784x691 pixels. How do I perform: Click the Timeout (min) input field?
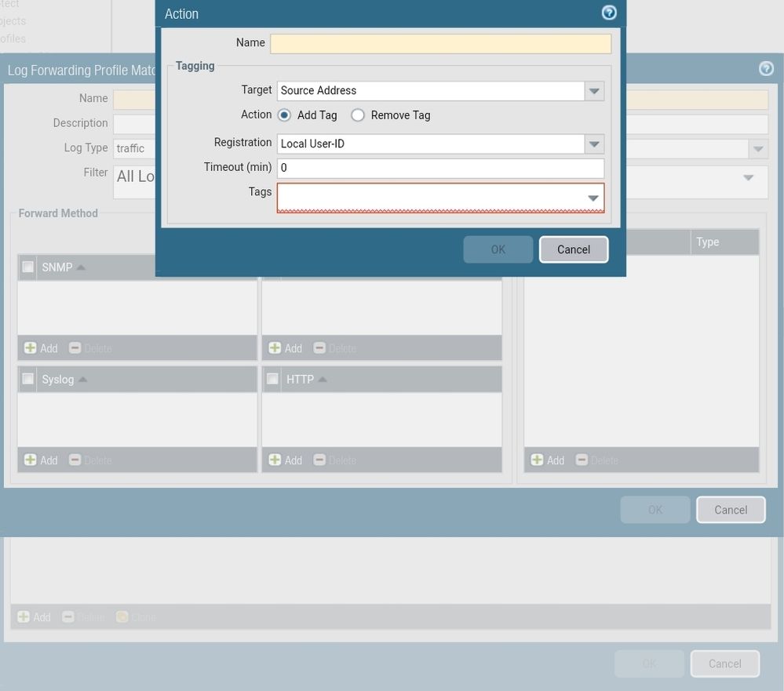point(439,168)
